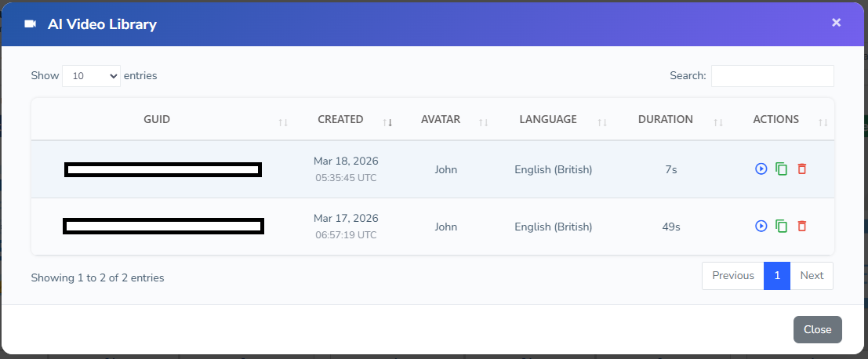The width and height of the screenshot is (868, 359).
Task: Sort the table by Language
Action: 548,120
